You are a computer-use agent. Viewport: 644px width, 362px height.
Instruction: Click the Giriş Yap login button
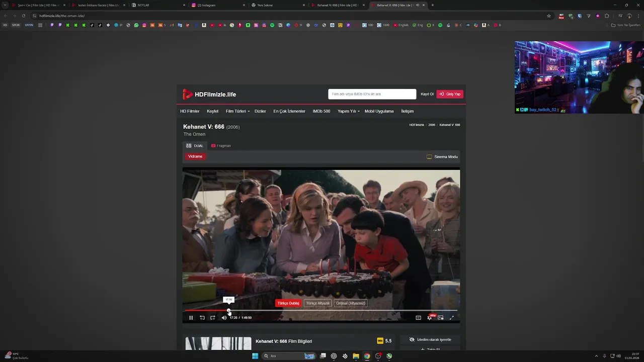pyautogui.click(x=450, y=94)
